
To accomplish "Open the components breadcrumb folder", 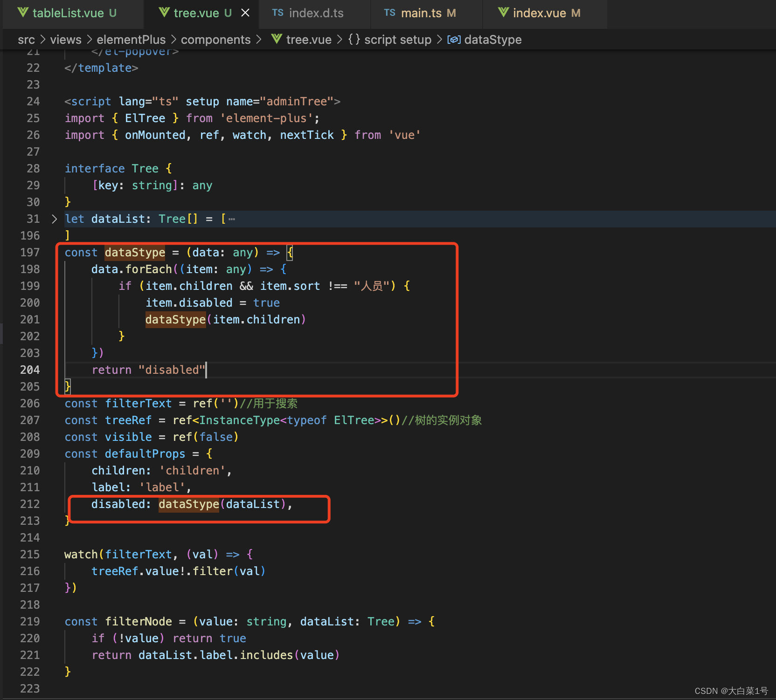I will tap(216, 40).
